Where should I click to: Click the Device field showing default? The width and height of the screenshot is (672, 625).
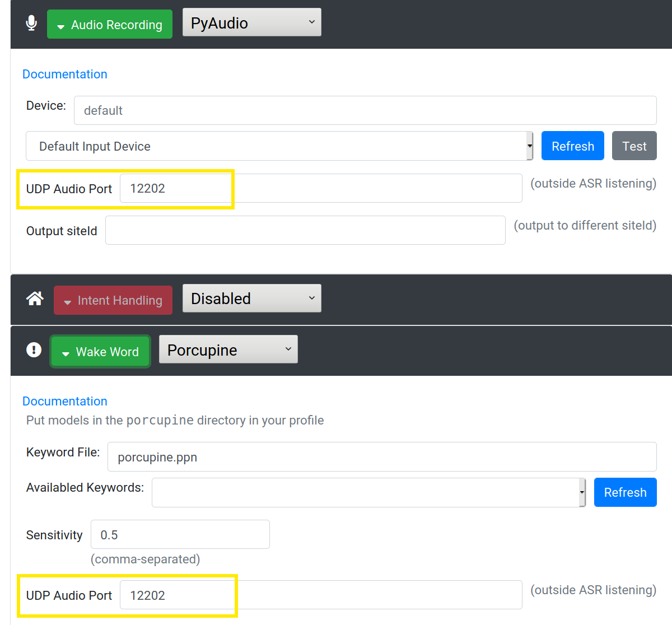[364, 110]
